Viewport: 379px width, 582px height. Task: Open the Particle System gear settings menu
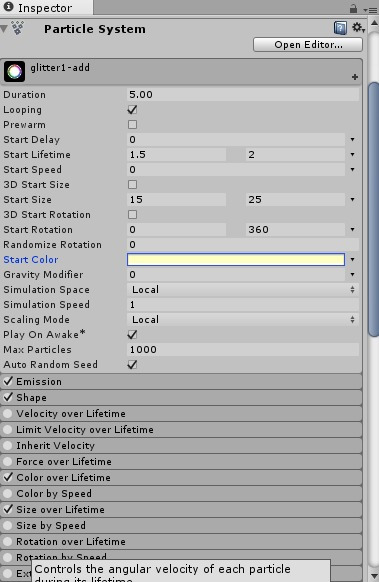[358, 27]
